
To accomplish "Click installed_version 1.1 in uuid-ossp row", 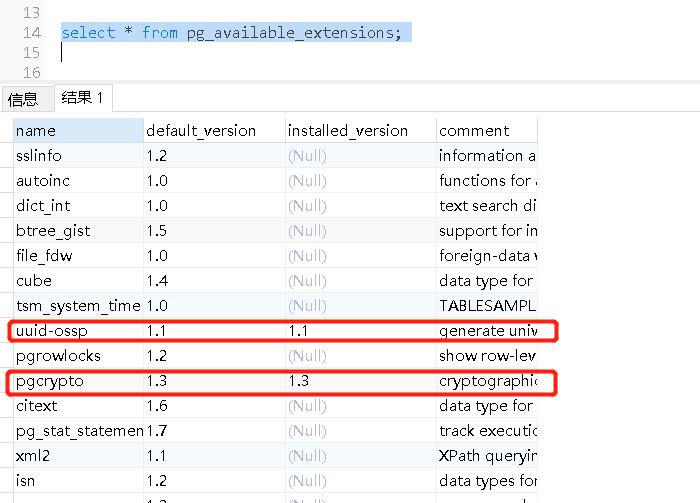I will pos(361,331).
